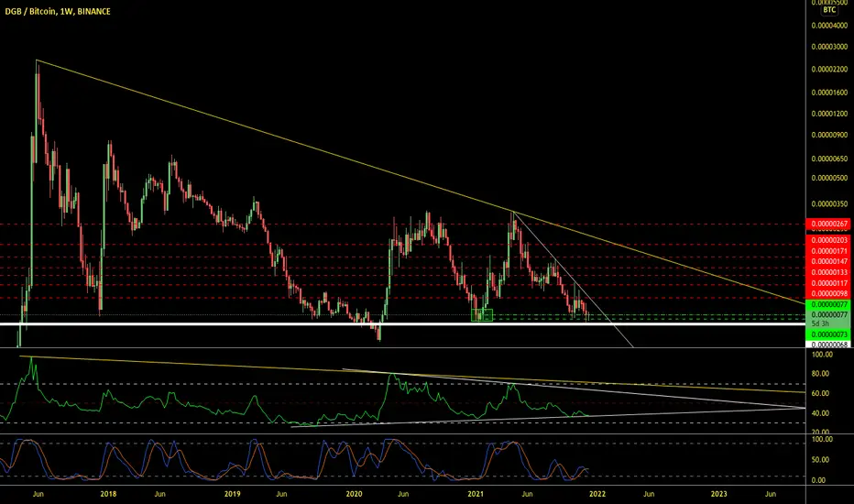Viewport: 854px width, 504px height.
Task: Select the 0.00000267 red price label
Action: click(829, 224)
